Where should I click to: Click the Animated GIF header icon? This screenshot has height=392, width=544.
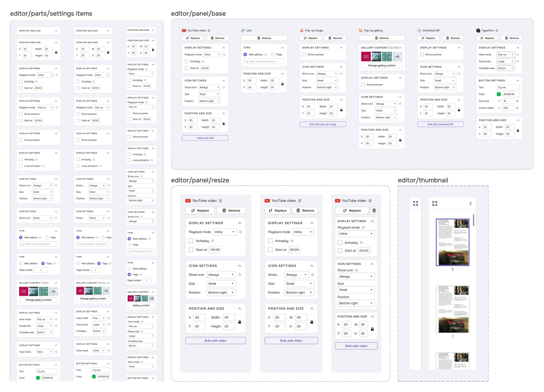(x=419, y=30)
